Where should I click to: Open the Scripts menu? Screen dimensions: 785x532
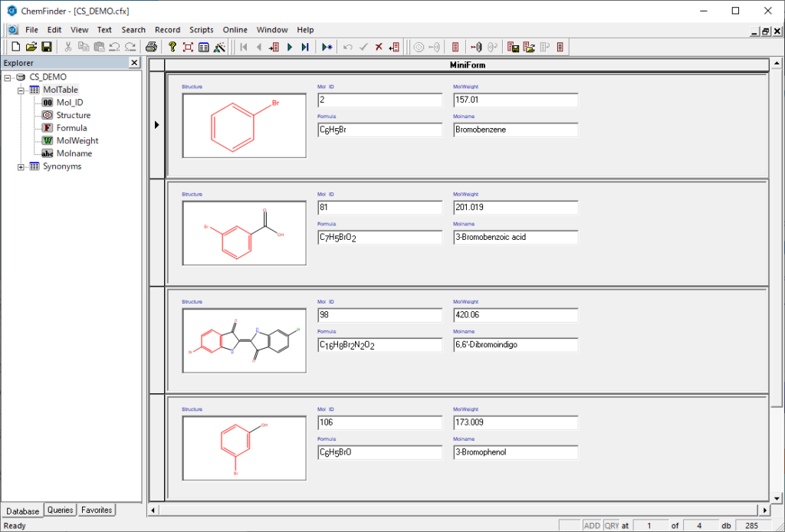202,30
